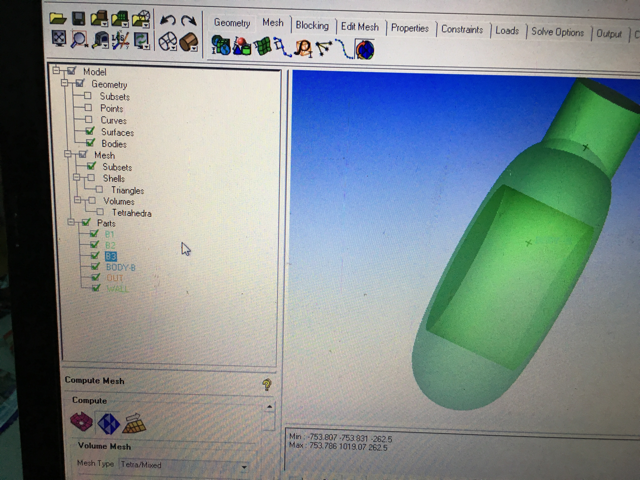Uncheck the Surfaces checkbox
Screen dimensions: 640x481
(x=90, y=131)
